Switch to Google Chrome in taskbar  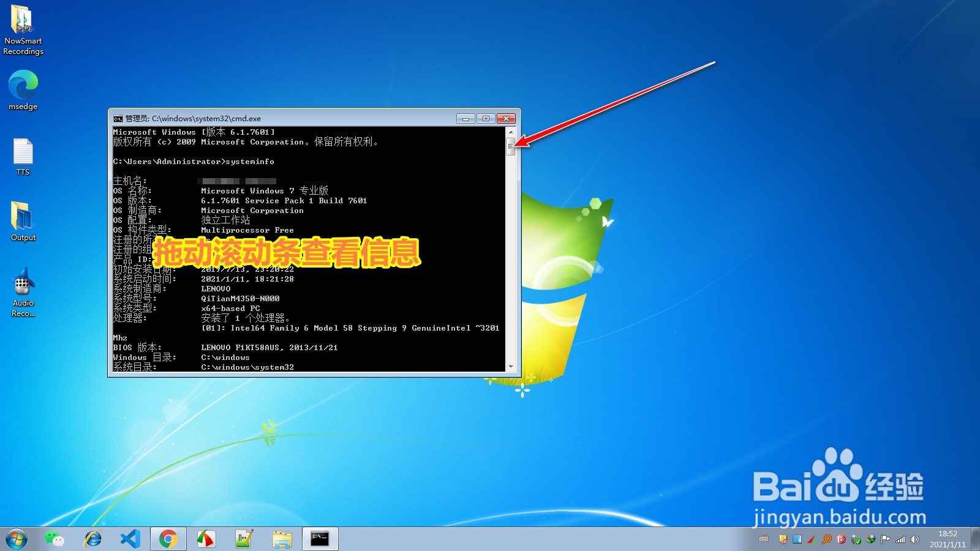(168, 539)
